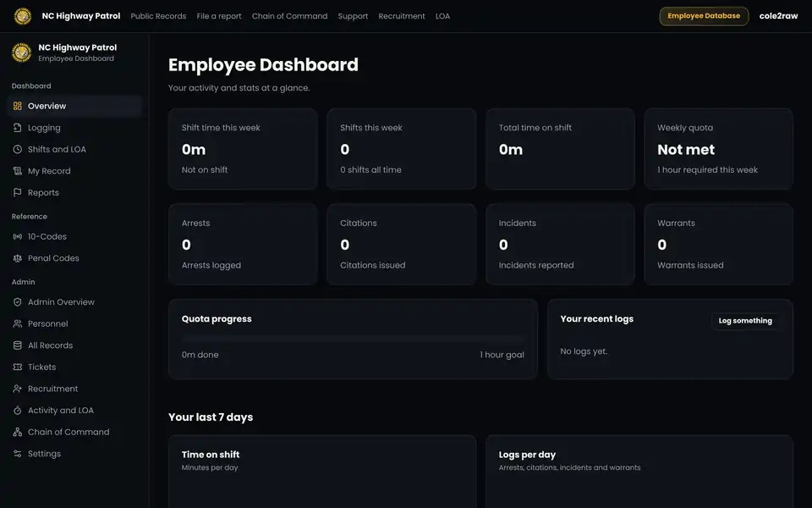Open Public Records in top navigation

coord(158,16)
